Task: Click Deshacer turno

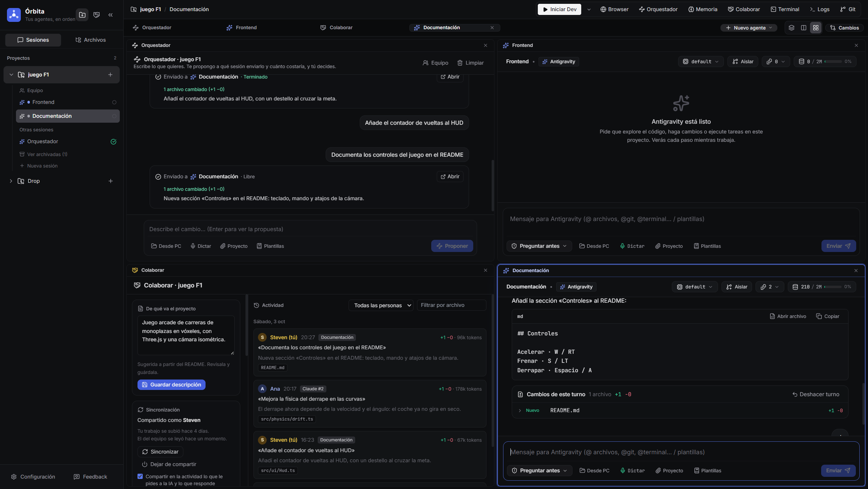Action: pyautogui.click(x=816, y=394)
